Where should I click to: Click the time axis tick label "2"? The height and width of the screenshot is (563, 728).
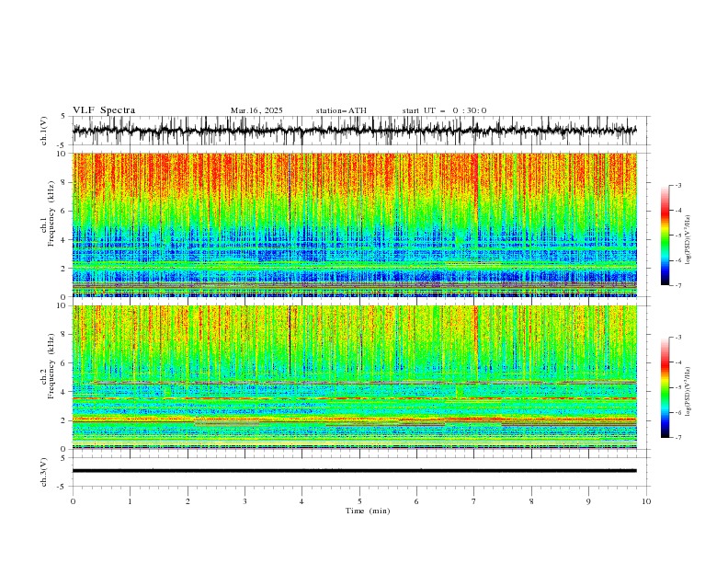[x=188, y=501]
